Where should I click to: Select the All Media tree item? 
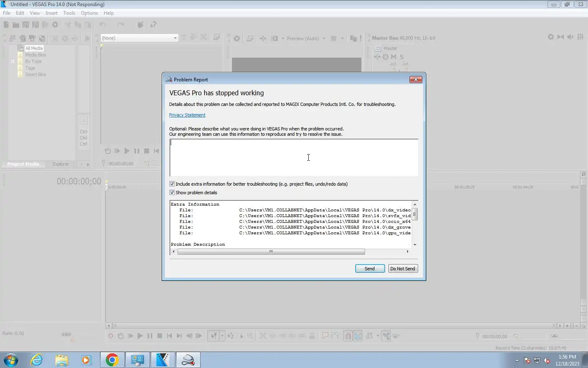(x=34, y=48)
